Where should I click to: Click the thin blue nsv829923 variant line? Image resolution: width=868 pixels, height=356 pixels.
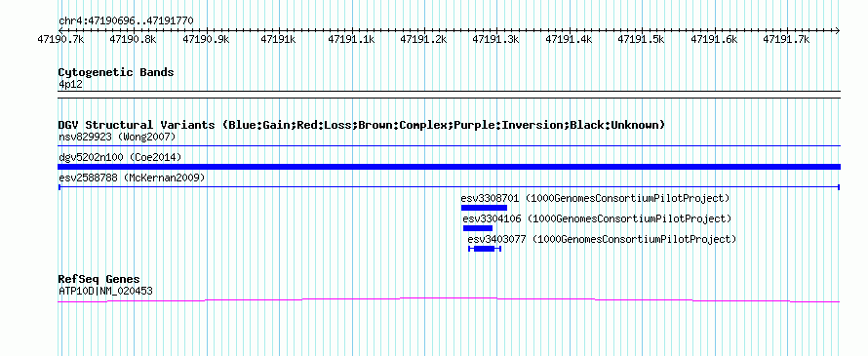pyautogui.click(x=450, y=145)
